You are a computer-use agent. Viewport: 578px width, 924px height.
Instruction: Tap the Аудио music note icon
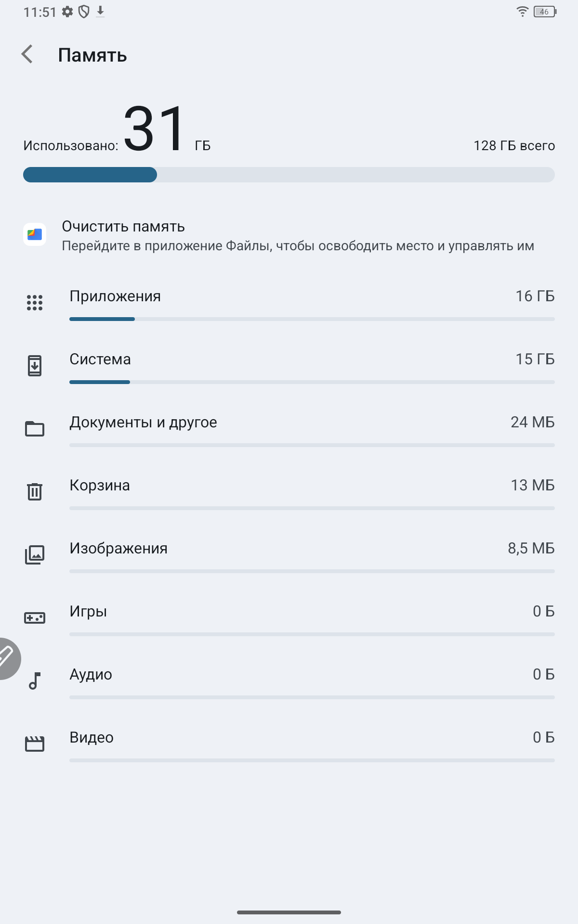coord(35,681)
